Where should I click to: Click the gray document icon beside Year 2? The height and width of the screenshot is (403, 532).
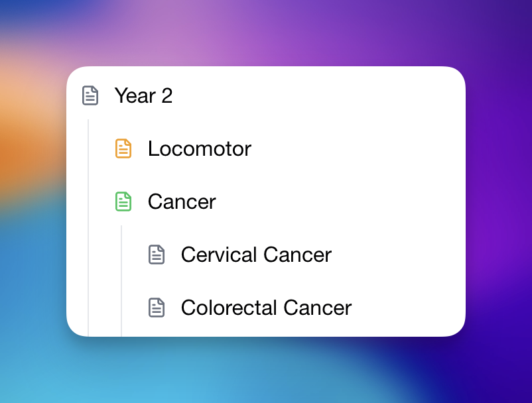(x=90, y=95)
